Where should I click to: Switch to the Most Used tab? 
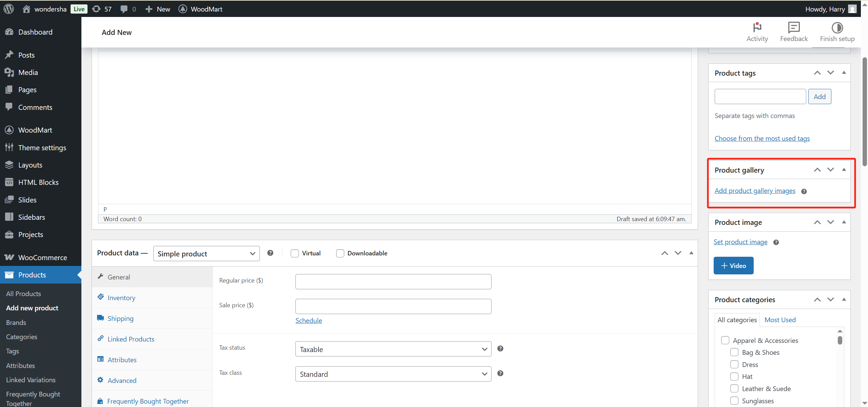pyautogui.click(x=779, y=319)
